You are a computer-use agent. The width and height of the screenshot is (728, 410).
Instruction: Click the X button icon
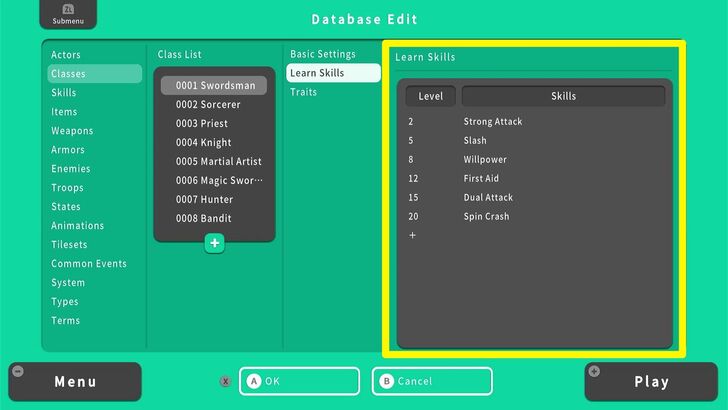tap(225, 381)
